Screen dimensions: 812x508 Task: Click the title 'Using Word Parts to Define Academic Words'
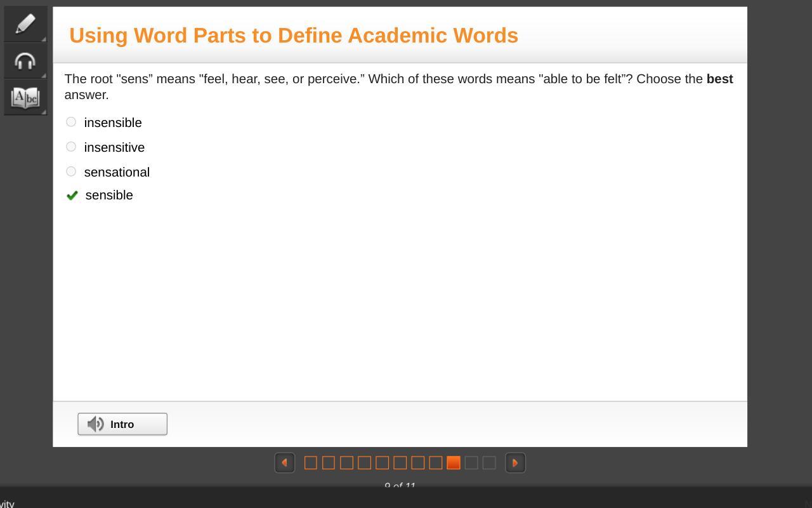coord(294,36)
